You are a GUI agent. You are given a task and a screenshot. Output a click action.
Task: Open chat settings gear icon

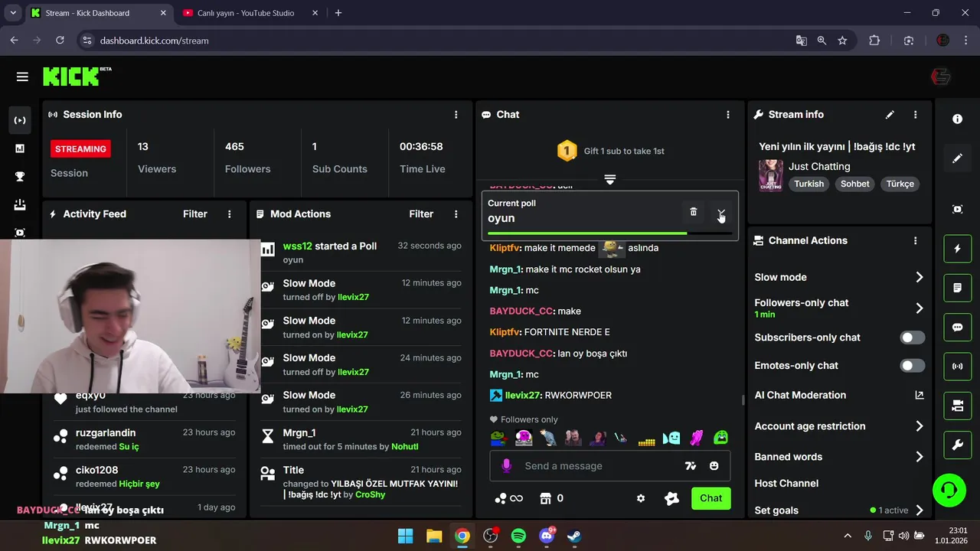pos(641,498)
